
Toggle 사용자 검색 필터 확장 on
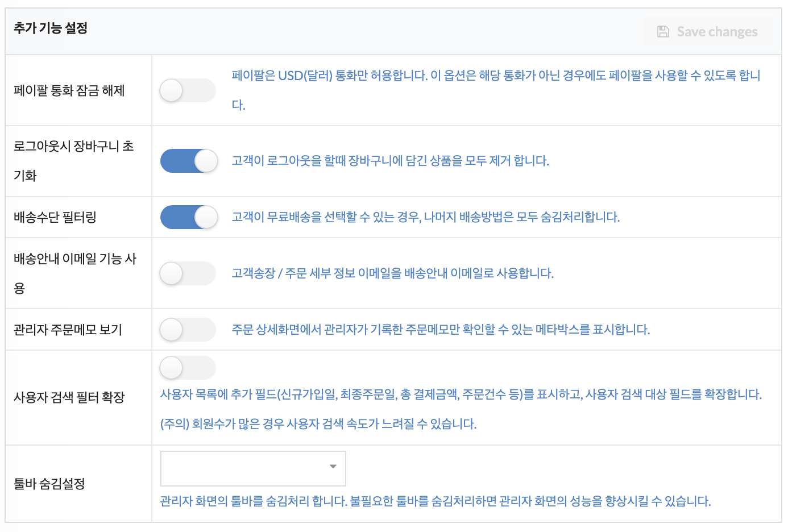[x=188, y=368]
